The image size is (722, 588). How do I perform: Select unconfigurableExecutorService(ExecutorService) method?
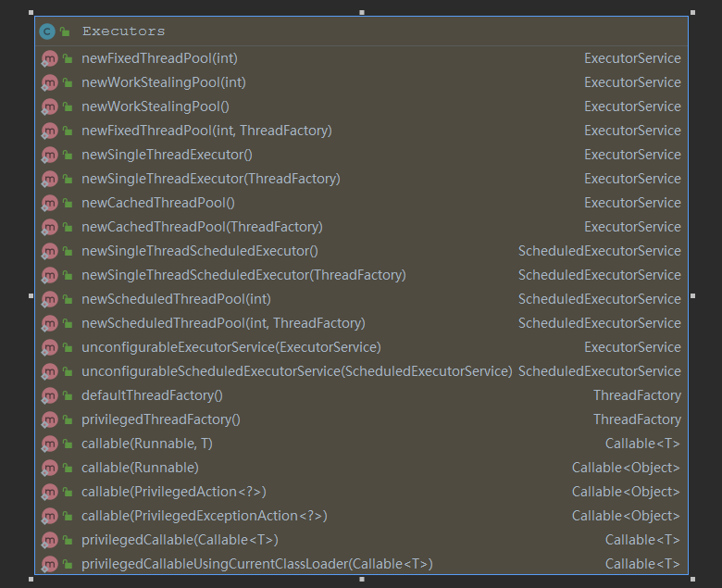(x=231, y=347)
